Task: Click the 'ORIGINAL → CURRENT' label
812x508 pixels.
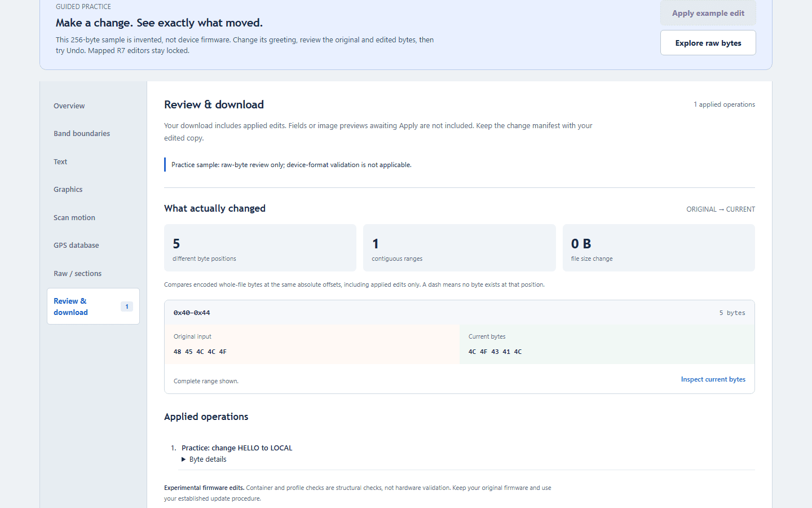Action: pyautogui.click(x=721, y=209)
